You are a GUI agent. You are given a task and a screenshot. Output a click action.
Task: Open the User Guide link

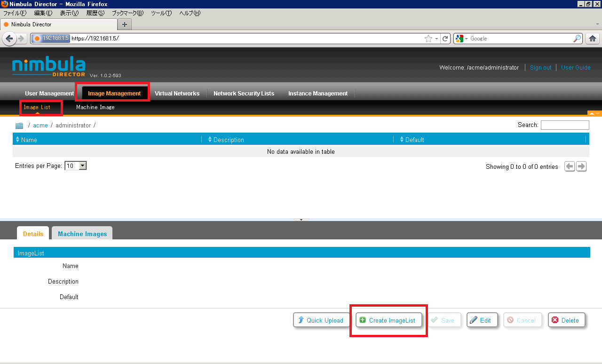tap(576, 68)
